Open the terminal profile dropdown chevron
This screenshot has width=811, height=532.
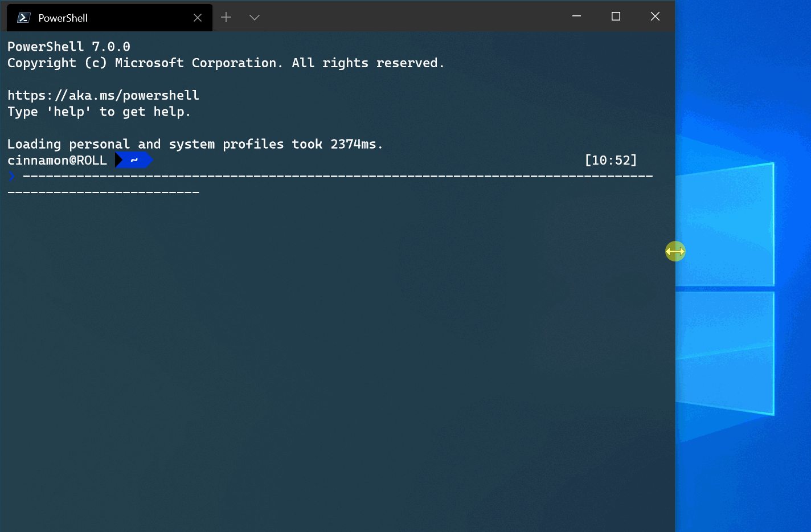point(254,18)
